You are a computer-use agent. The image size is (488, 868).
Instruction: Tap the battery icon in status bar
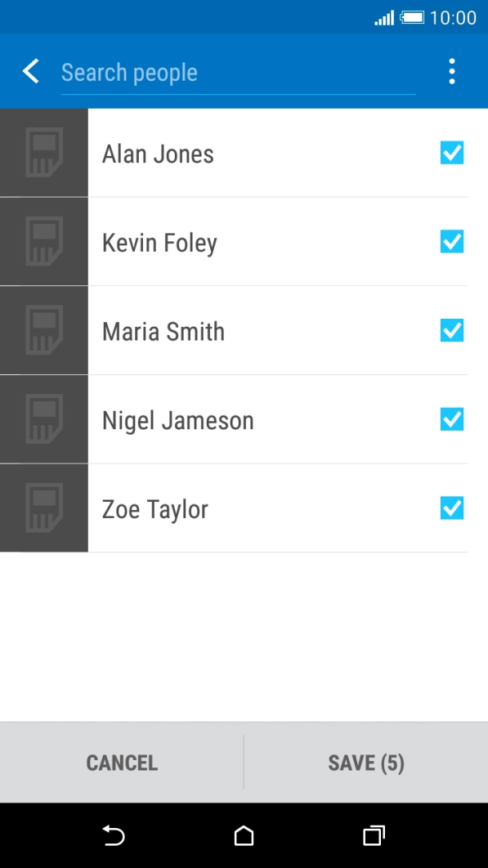413,17
